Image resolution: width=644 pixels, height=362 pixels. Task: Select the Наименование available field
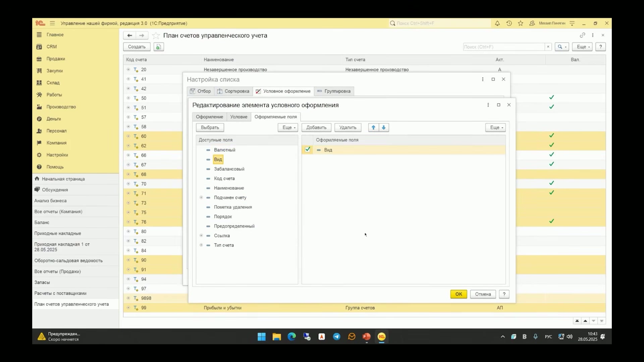[x=229, y=188]
